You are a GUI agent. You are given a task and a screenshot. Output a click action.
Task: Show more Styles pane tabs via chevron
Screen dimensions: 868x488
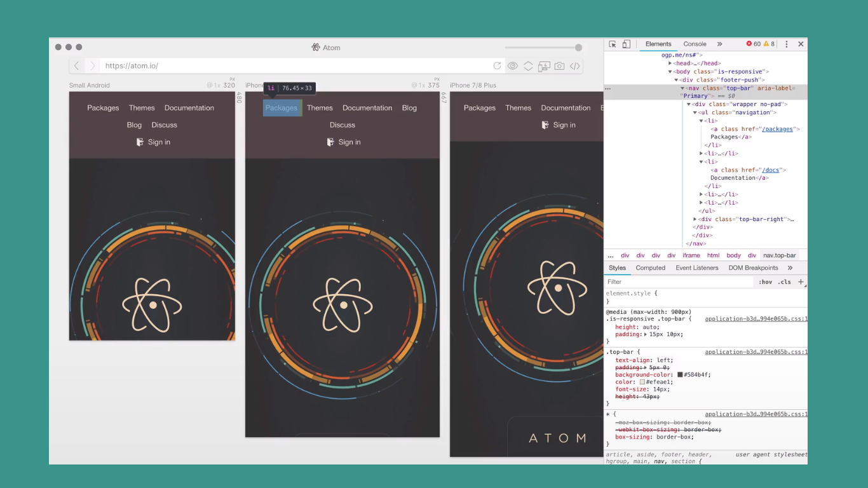point(790,268)
